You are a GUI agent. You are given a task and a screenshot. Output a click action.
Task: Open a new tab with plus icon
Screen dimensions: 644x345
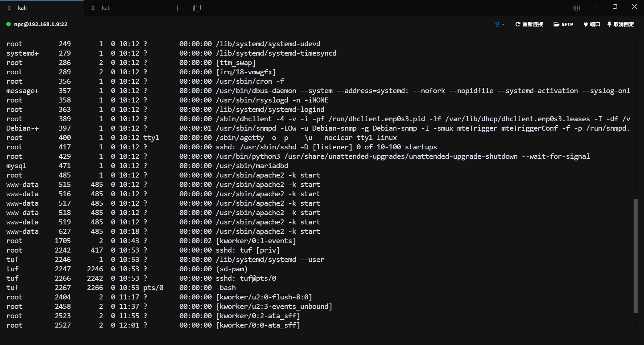(177, 8)
